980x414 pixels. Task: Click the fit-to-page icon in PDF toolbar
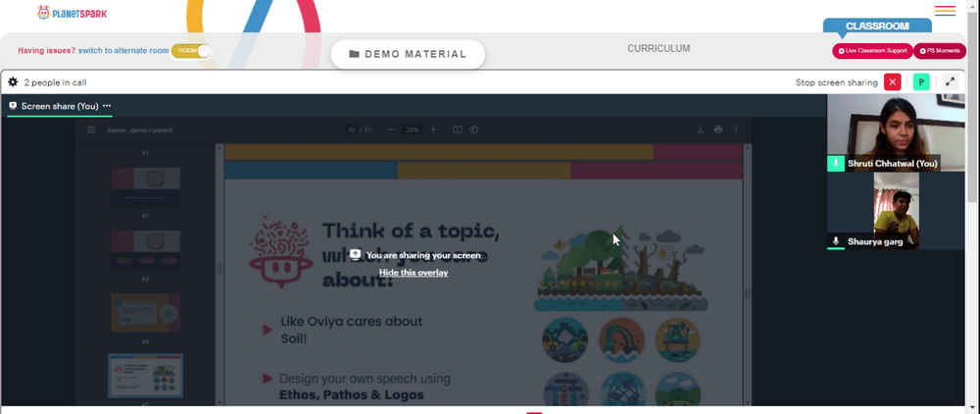pos(458,129)
